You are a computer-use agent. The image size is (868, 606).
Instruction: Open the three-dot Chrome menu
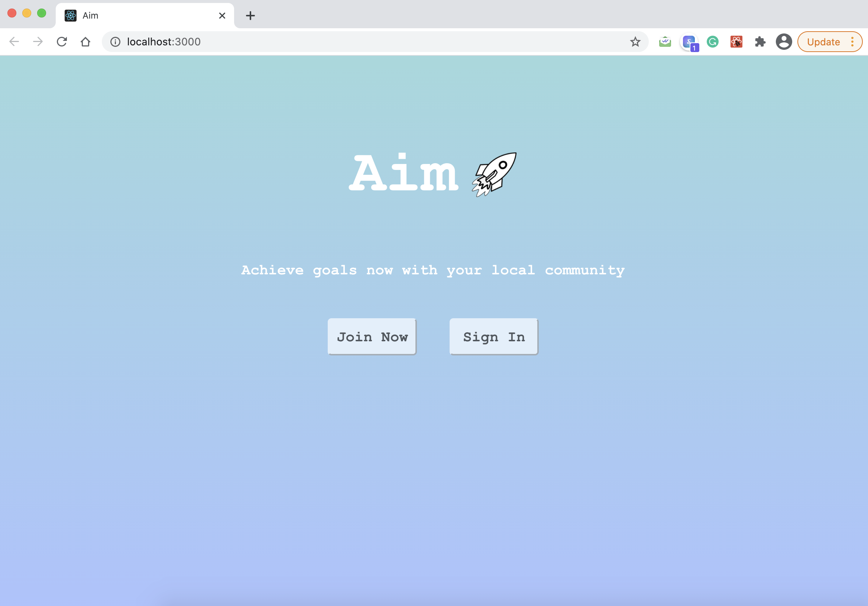(852, 42)
